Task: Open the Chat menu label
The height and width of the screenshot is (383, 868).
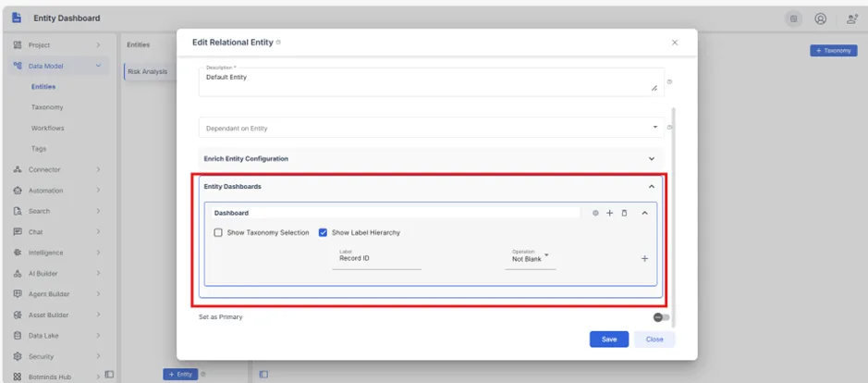Action: point(35,232)
